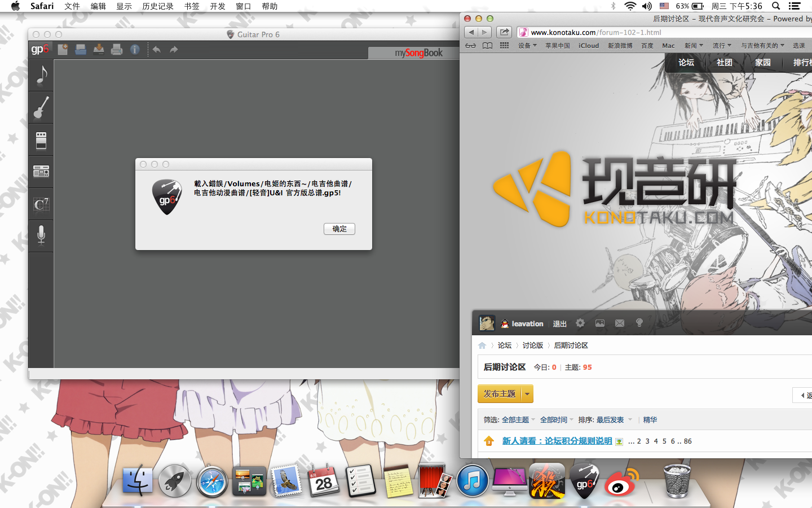
Task: Open Reading List glasses icon
Action: (x=470, y=46)
